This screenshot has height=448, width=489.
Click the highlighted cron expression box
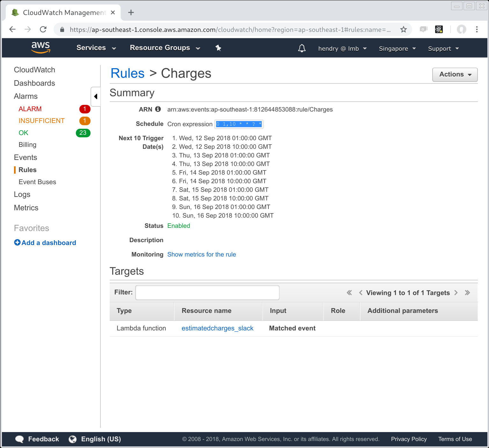click(x=239, y=124)
